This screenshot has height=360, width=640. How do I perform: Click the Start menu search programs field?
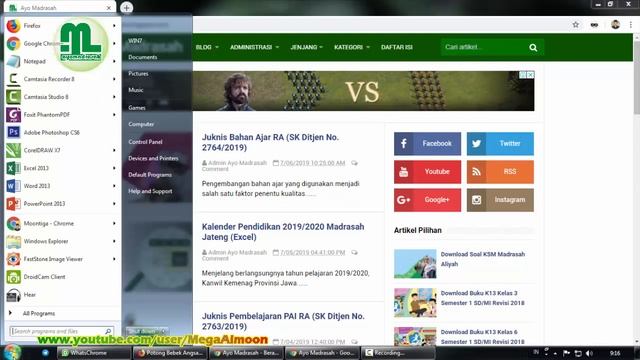coord(61,331)
